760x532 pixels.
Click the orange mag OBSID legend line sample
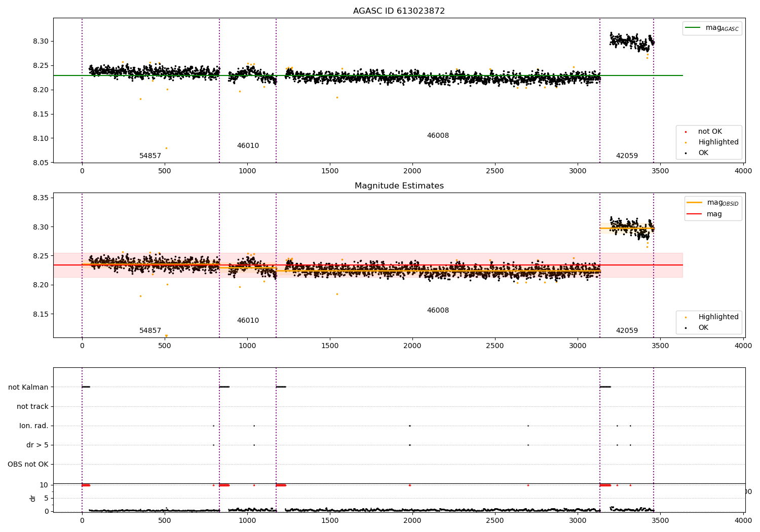(x=694, y=203)
